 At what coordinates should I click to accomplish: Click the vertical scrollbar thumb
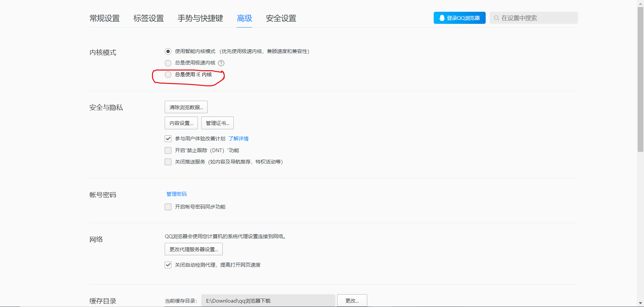[640, 79]
